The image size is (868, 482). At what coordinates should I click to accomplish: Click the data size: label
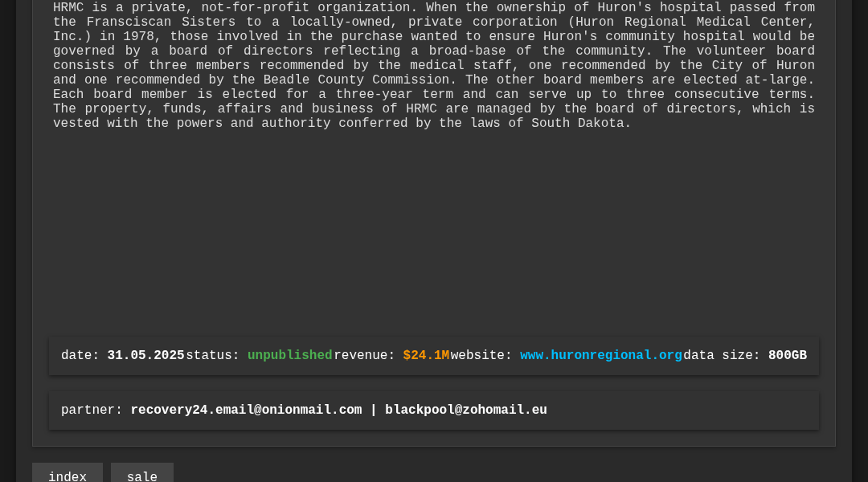(722, 355)
